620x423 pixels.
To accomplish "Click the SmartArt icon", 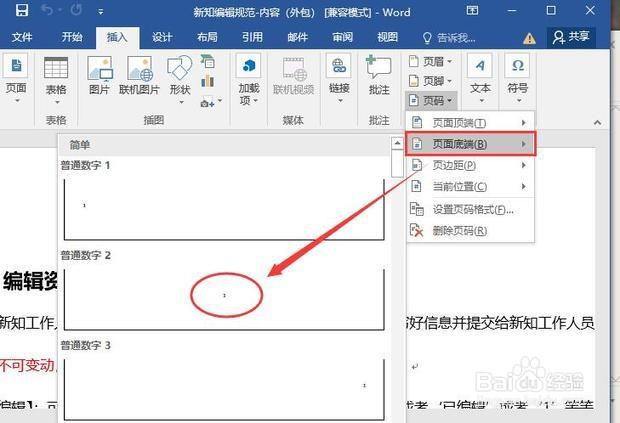I will [x=207, y=61].
